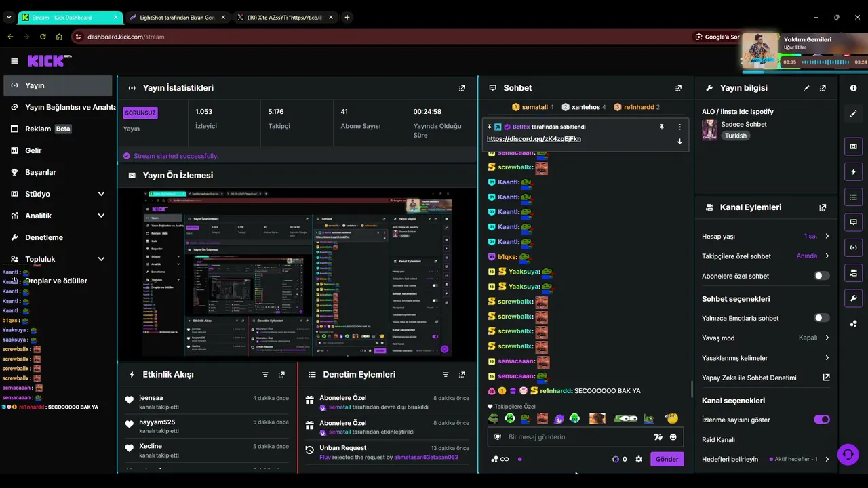
Task: Edit stream info with pencil icon in Yayın bilgisi
Action: coord(806,88)
